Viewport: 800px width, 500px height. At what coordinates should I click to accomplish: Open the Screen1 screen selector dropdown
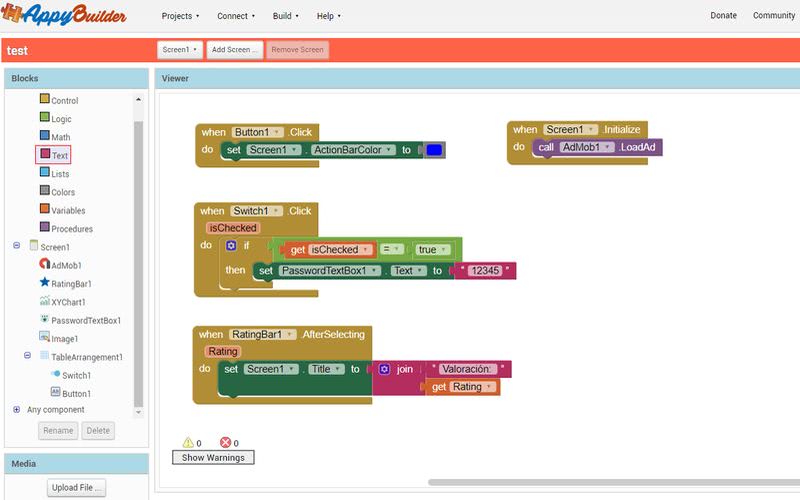pos(180,50)
